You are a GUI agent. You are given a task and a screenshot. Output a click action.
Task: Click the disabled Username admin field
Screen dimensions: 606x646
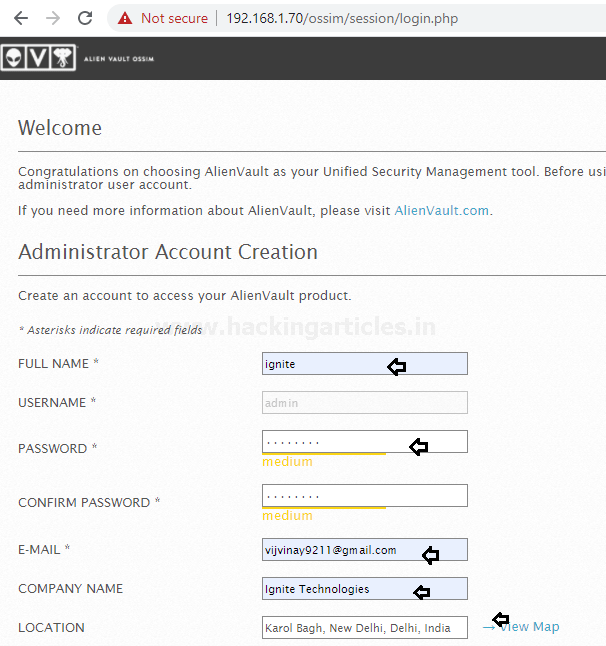364,403
